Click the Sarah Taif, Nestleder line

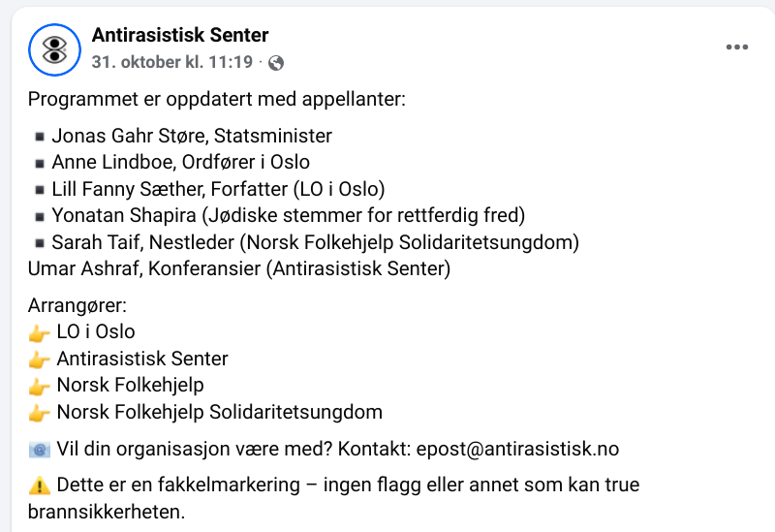[315, 241]
